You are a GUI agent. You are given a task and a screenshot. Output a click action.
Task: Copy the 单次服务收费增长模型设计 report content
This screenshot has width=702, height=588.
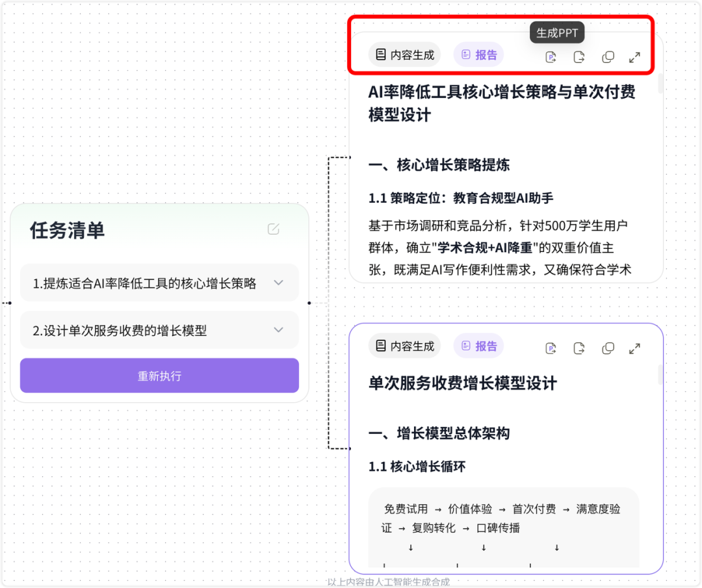[607, 348]
